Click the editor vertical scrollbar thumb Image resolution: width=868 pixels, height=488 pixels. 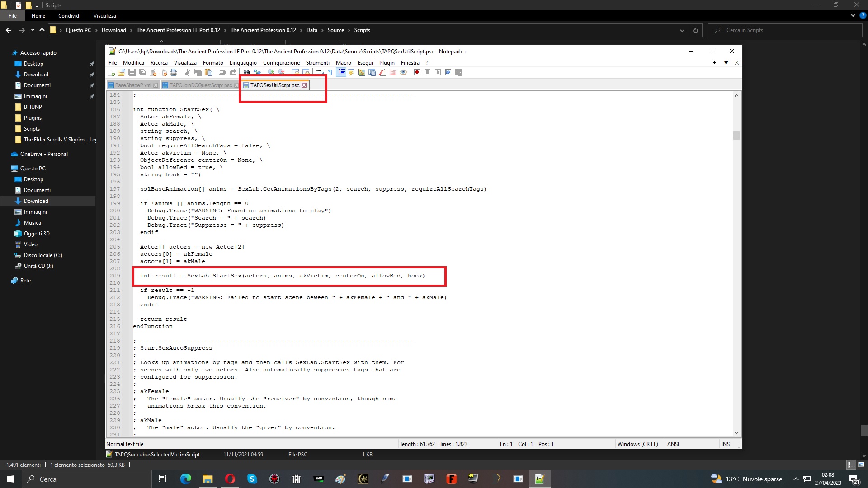(736, 136)
